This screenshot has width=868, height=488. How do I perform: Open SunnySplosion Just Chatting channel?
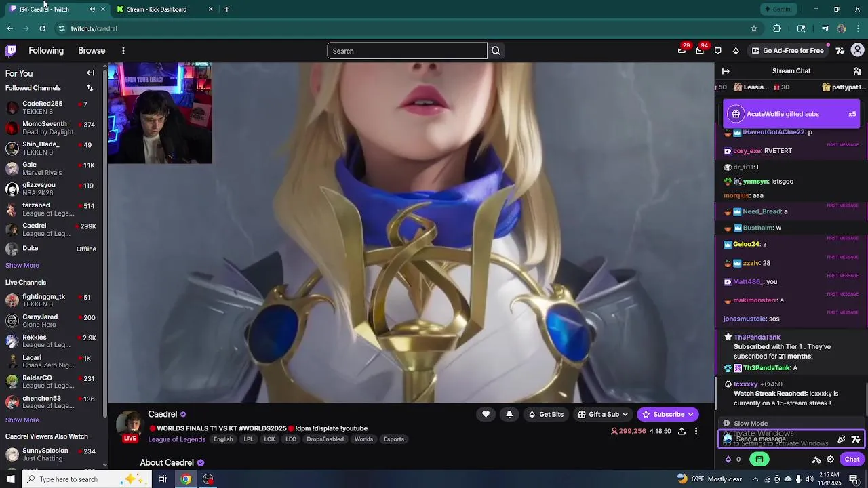click(52, 454)
